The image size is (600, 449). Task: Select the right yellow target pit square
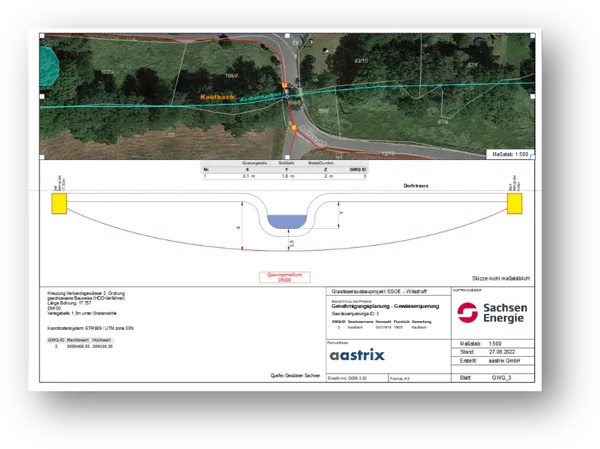(515, 203)
